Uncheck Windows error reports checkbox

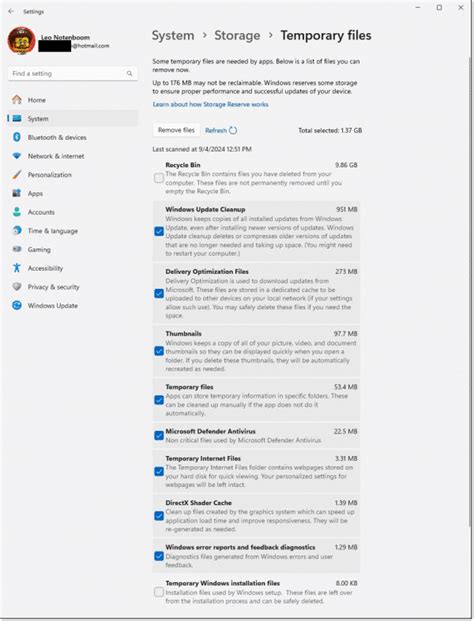[159, 556]
